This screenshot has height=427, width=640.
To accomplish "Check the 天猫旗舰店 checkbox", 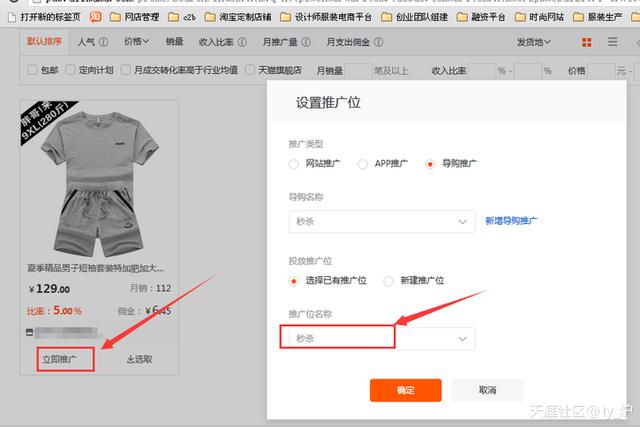I will [x=250, y=70].
